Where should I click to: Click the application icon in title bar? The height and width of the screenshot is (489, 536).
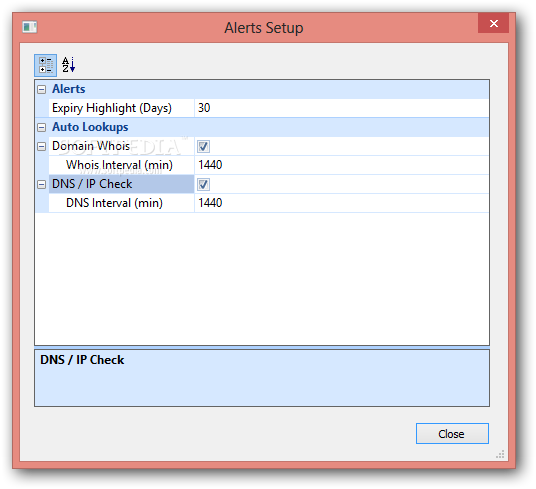pos(30,27)
